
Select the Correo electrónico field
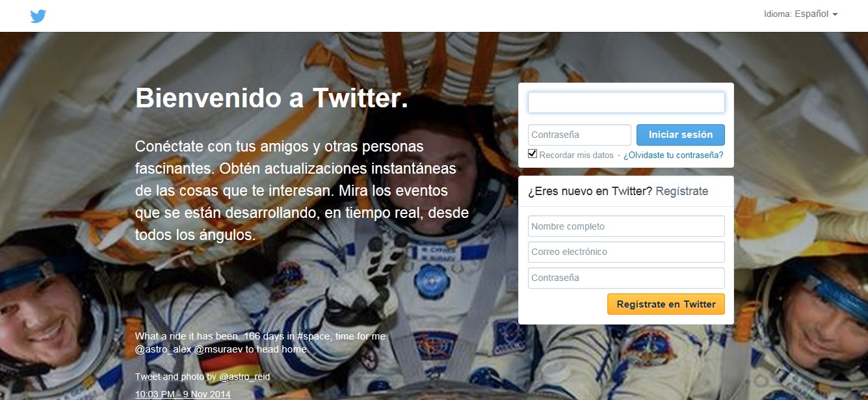point(626,252)
